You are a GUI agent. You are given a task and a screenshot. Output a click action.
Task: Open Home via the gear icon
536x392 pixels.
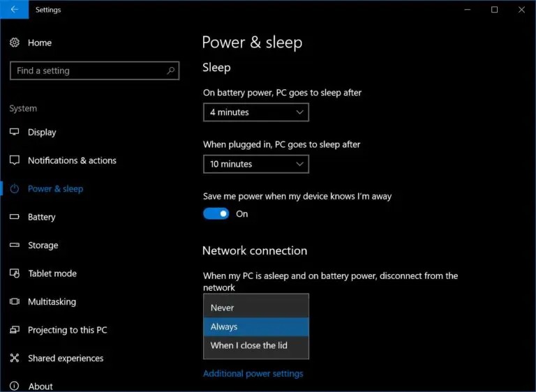[15, 43]
